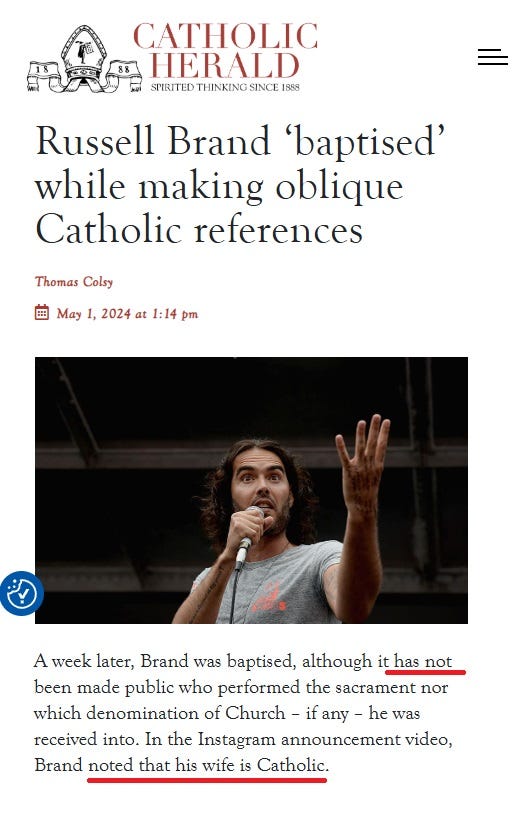This screenshot has width=517, height=832.
Task: Click the '18' ribbon on the crest
Action: 42,69
